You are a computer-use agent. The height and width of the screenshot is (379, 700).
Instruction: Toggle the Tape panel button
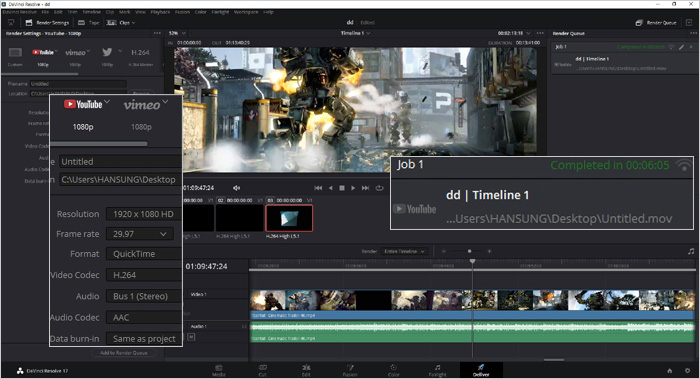(88, 22)
